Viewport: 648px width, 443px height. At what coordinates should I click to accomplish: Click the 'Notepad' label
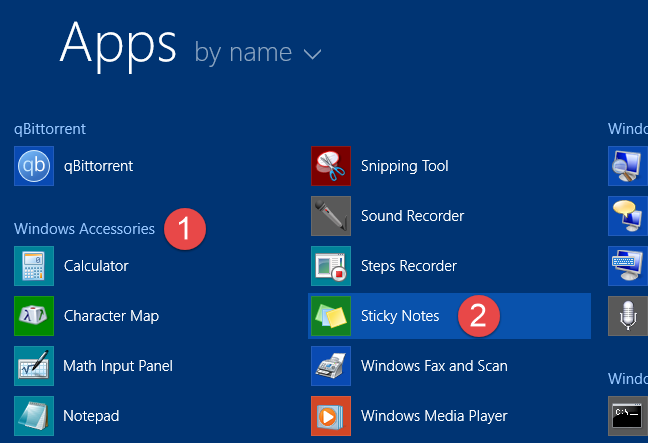pos(91,416)
